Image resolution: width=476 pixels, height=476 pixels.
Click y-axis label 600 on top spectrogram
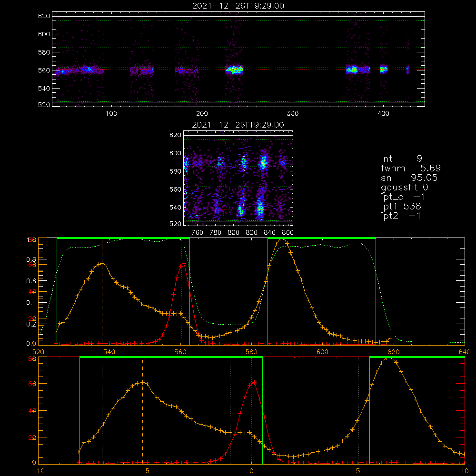(44, 34)
